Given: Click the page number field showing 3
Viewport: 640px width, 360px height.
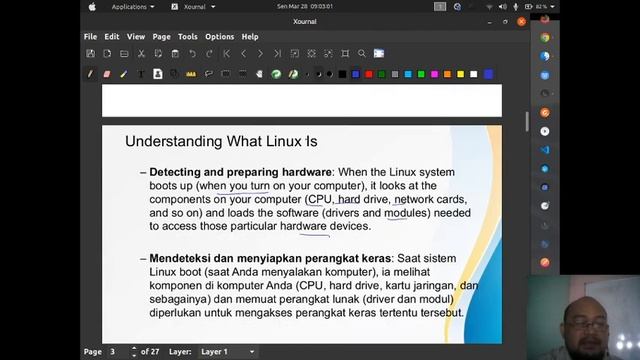Looking at the screenshot, I should coord(118,351).
